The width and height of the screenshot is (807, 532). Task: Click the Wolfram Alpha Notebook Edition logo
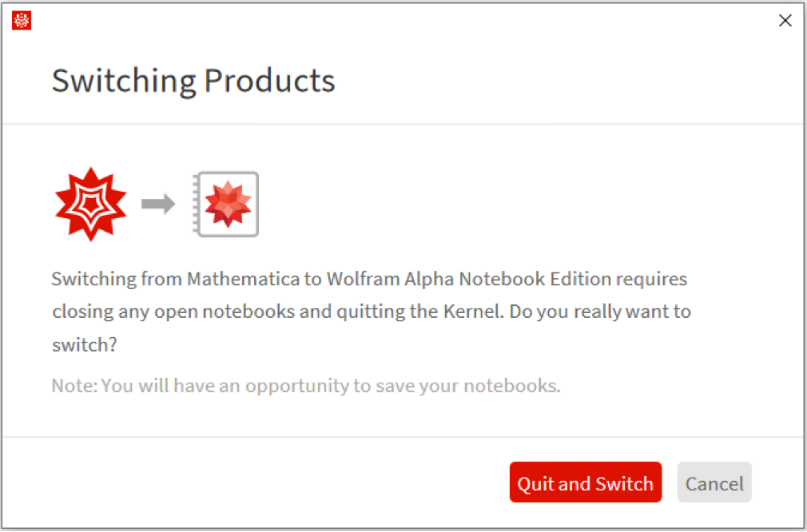click(227, 204)
